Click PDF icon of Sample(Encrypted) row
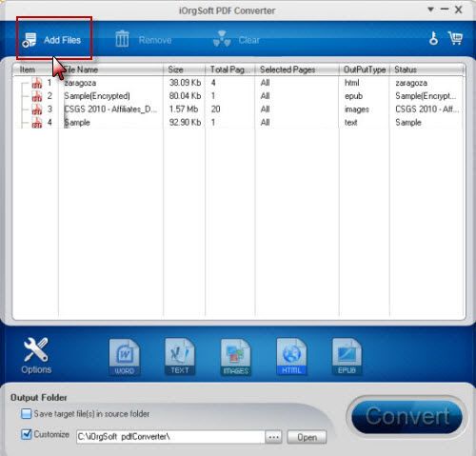476x456 pixels. tap(36, 96)
